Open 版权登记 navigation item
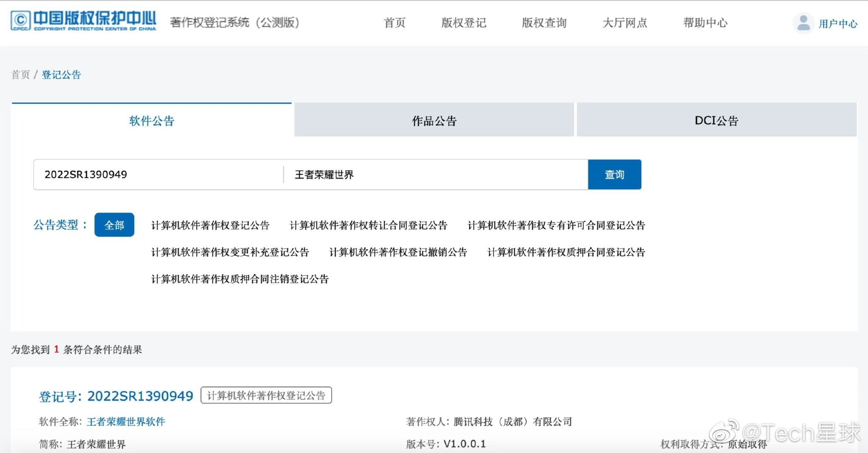 point(464,23)
